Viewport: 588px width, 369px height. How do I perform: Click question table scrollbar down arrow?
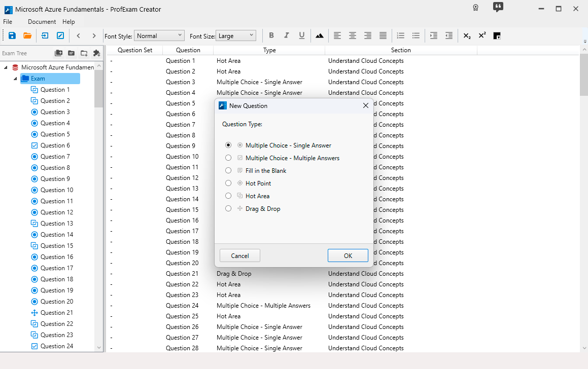point(584,348)
